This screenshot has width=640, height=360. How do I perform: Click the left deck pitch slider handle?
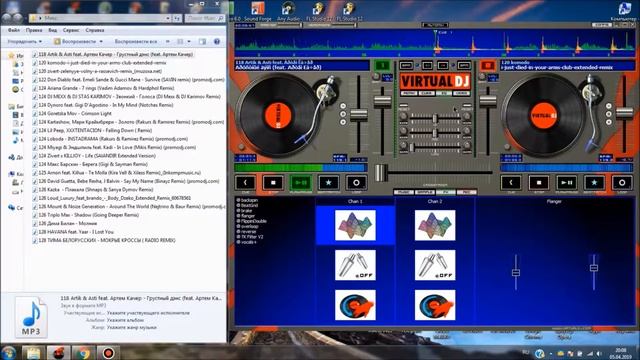359,116
